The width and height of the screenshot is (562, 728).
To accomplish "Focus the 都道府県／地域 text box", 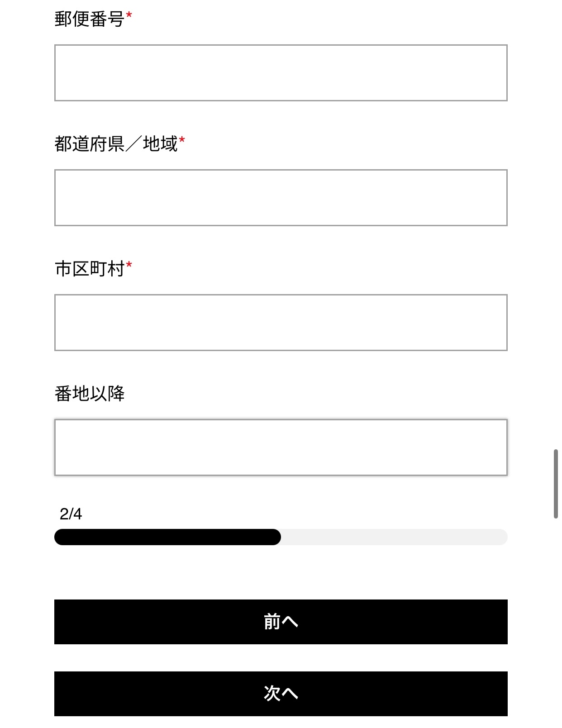I will point(281,198).
